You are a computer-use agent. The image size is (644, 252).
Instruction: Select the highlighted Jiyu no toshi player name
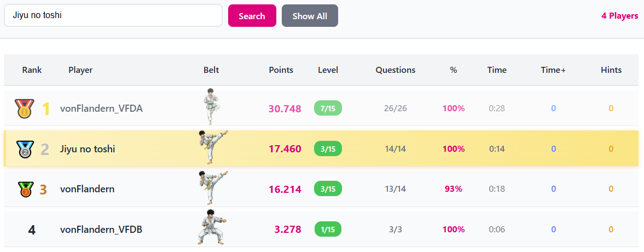click(88, 149)
